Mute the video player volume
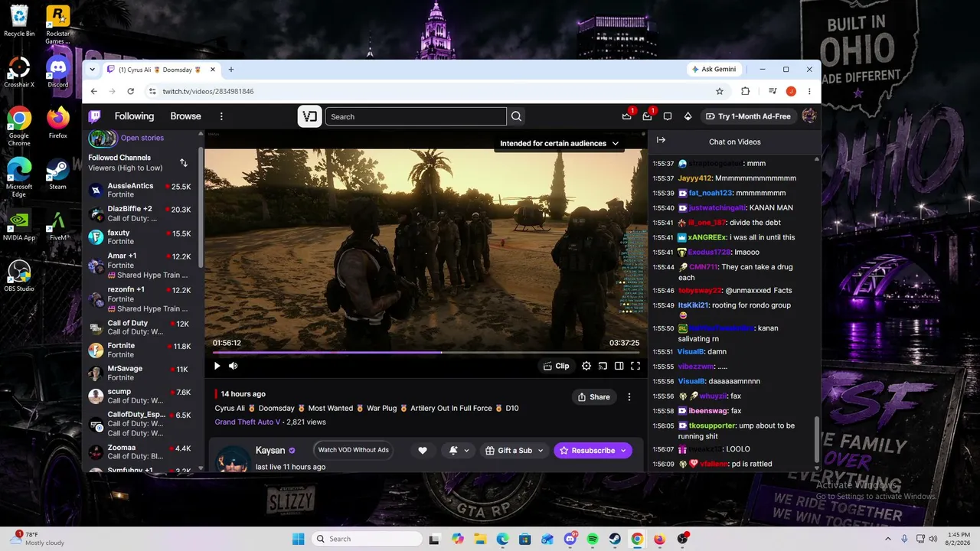 click(x=234, y=366)
